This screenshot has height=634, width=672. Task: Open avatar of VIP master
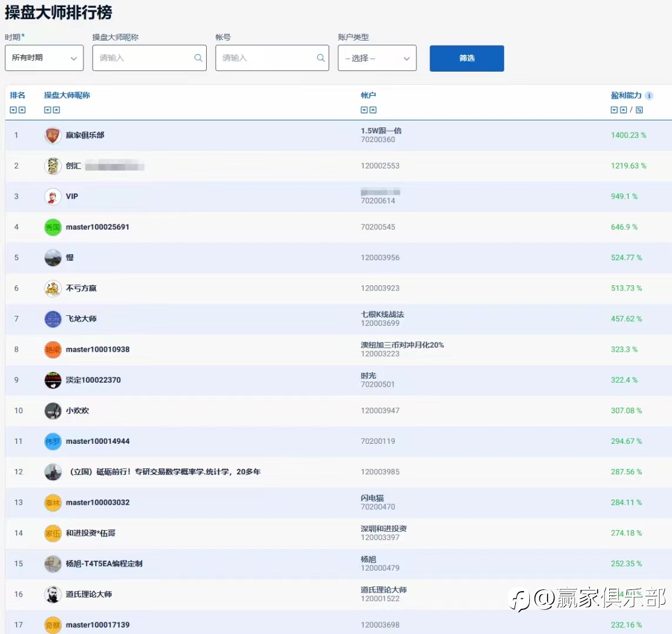(53, 197)
